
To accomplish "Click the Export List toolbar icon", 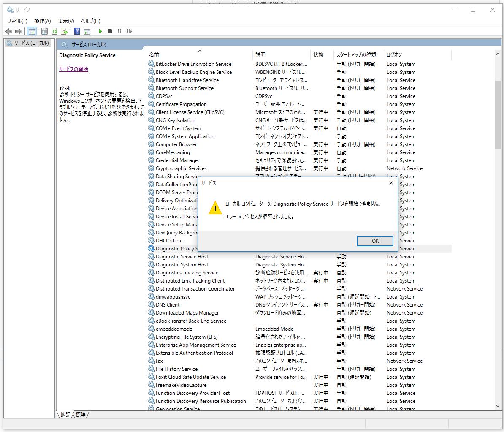I will pyautogui.click(x=64, y=31).
